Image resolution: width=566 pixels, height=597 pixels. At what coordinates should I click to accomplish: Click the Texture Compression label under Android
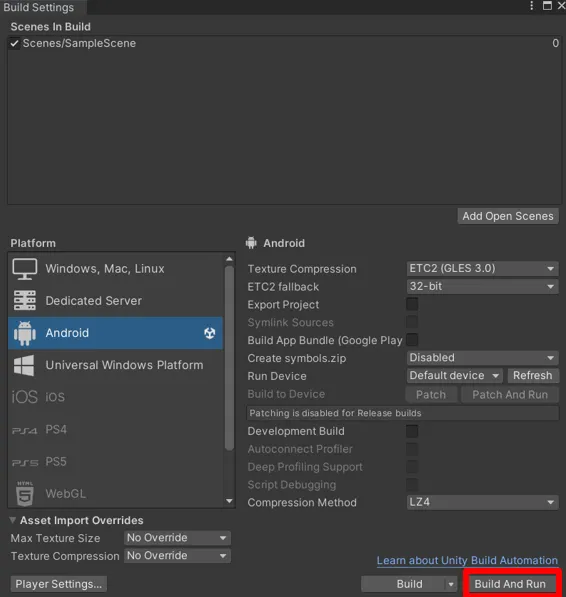(302, 269)
